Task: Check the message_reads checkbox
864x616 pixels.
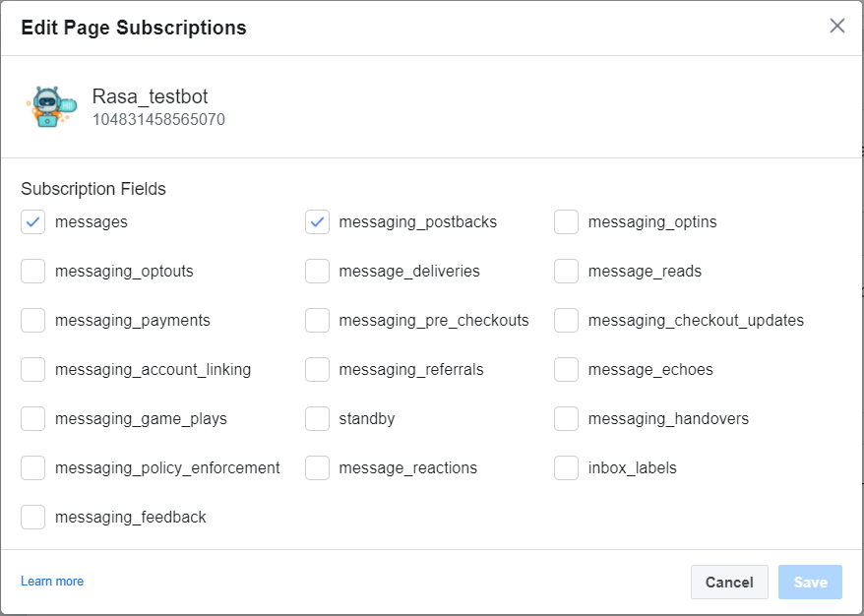Action: 566,272
